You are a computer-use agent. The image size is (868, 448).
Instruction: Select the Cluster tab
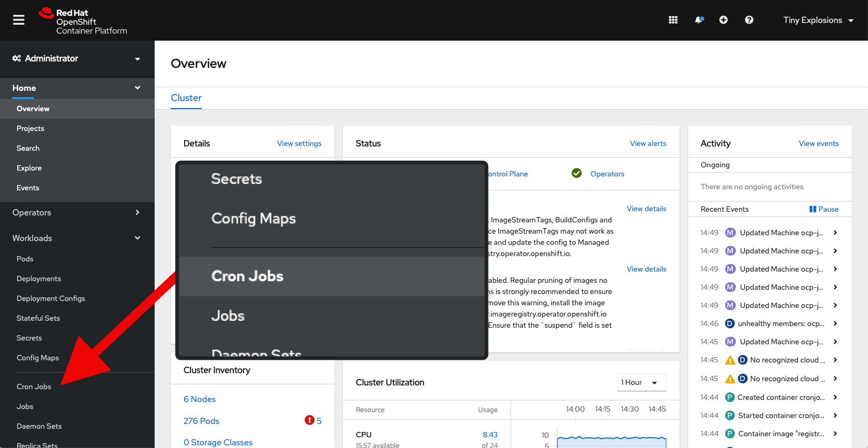pos(186,98)
